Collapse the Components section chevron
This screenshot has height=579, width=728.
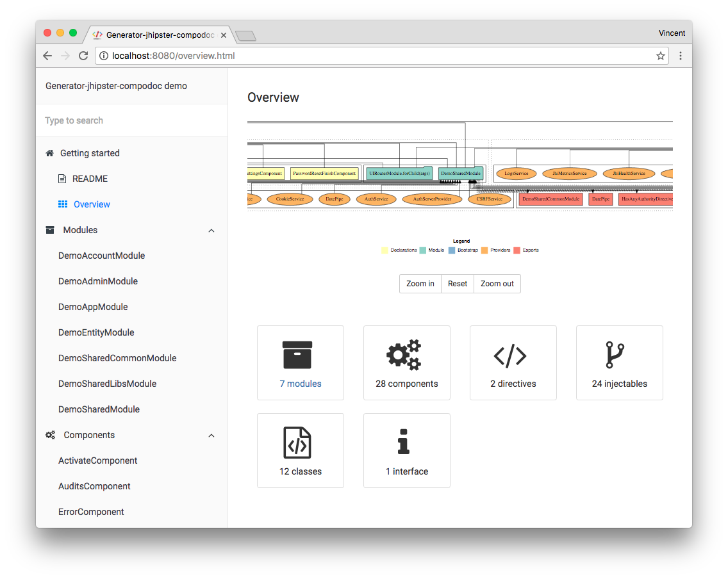(x=211, y=436)
